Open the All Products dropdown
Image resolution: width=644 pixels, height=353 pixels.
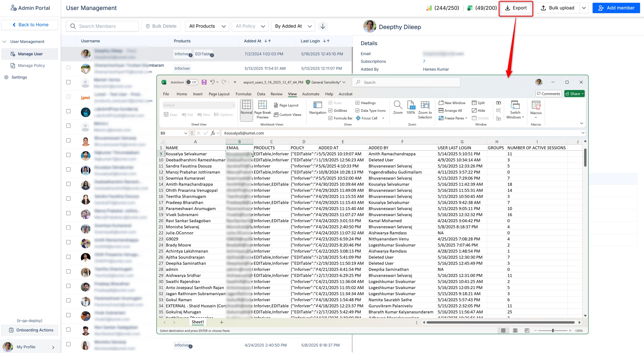click(207, 26)
